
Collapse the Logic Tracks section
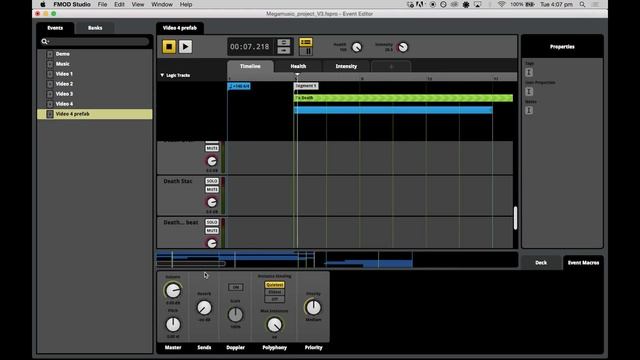point(162,75)
